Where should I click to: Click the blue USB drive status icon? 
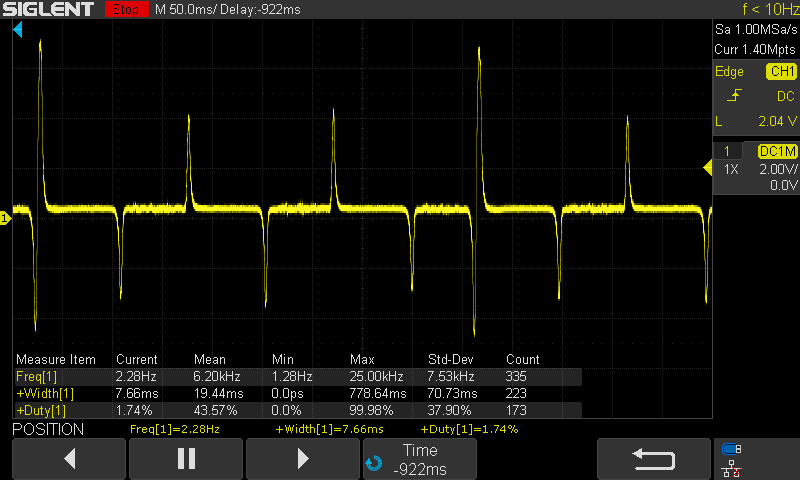(x=732, y=449)
